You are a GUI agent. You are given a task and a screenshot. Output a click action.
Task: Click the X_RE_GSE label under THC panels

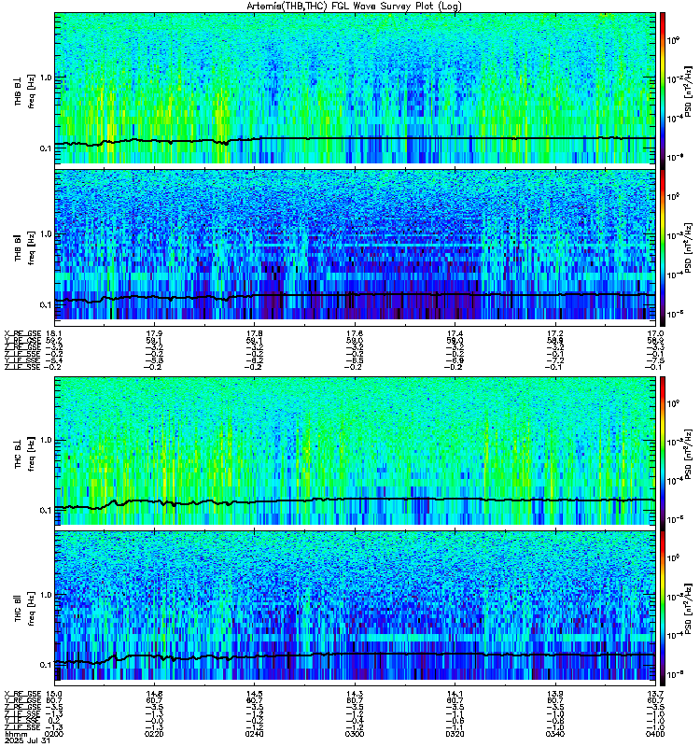point(22,694)
